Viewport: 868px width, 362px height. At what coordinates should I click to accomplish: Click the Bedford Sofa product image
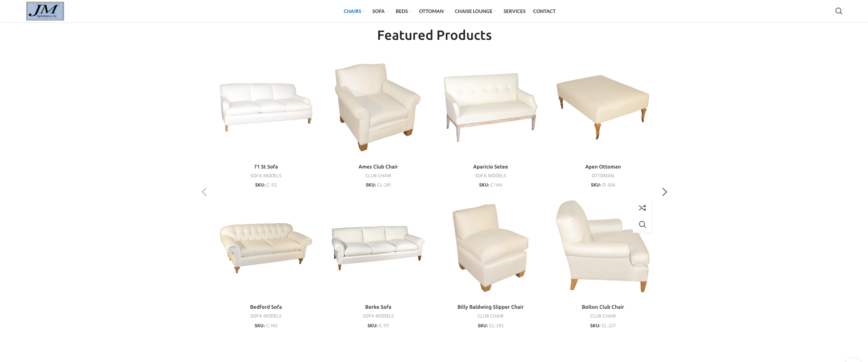(x=266, y=247)
